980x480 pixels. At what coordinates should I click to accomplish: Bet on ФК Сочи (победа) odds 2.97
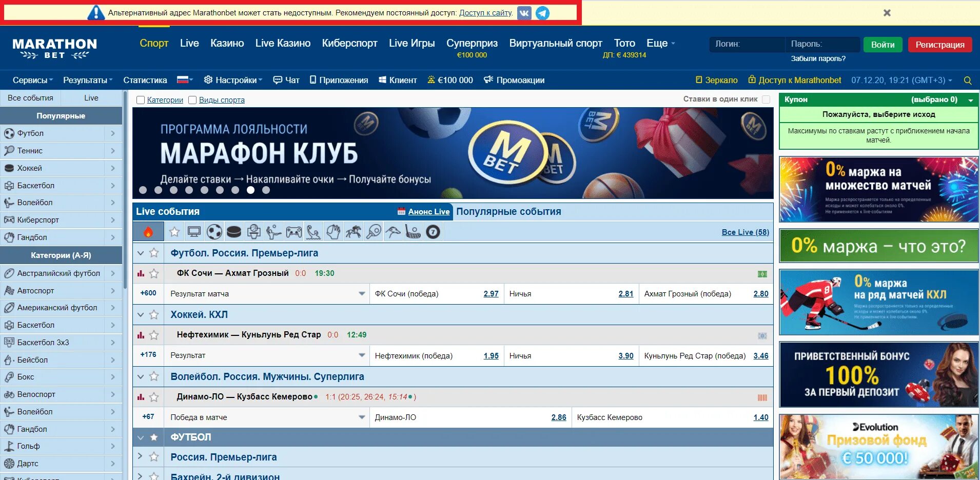(491, 294)
